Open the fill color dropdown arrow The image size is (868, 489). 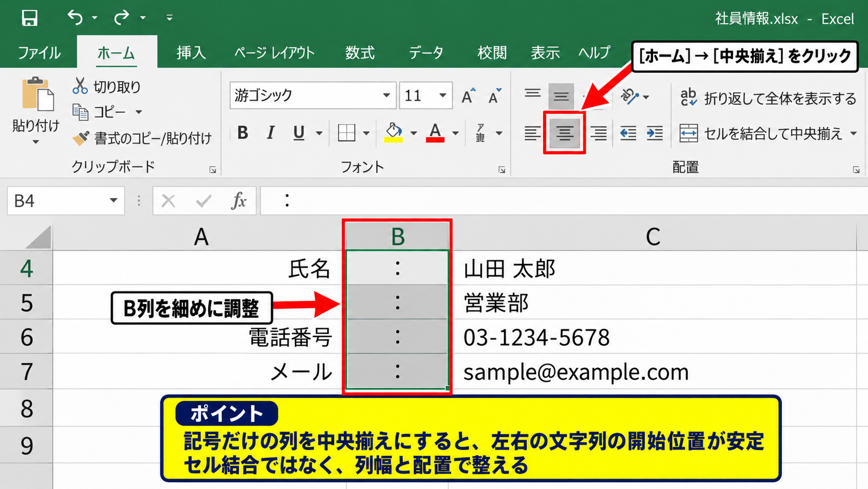click(x=414, y=134)
